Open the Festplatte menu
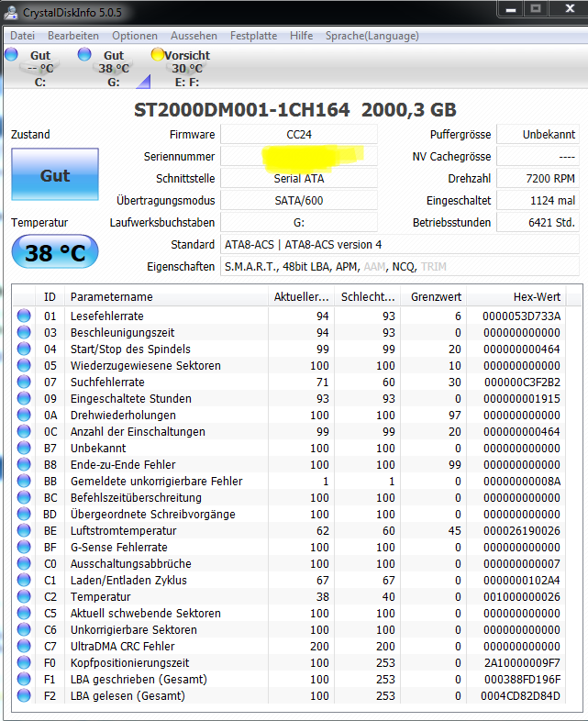The height and width of the screenshot is (721, 588). click(253, 36)
